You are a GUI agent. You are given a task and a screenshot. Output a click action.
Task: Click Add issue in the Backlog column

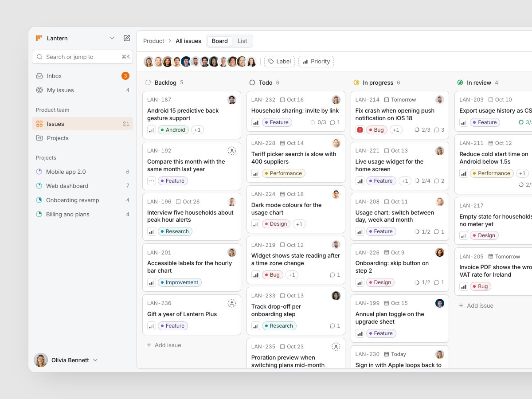164,345
